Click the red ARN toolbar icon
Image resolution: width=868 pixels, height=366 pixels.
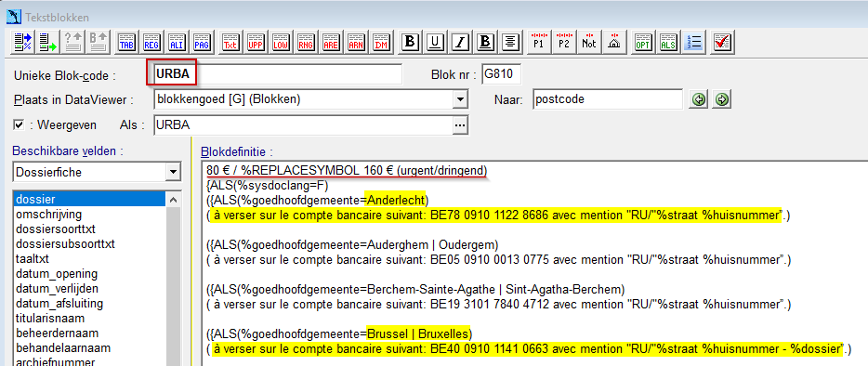tap(355, 42)
